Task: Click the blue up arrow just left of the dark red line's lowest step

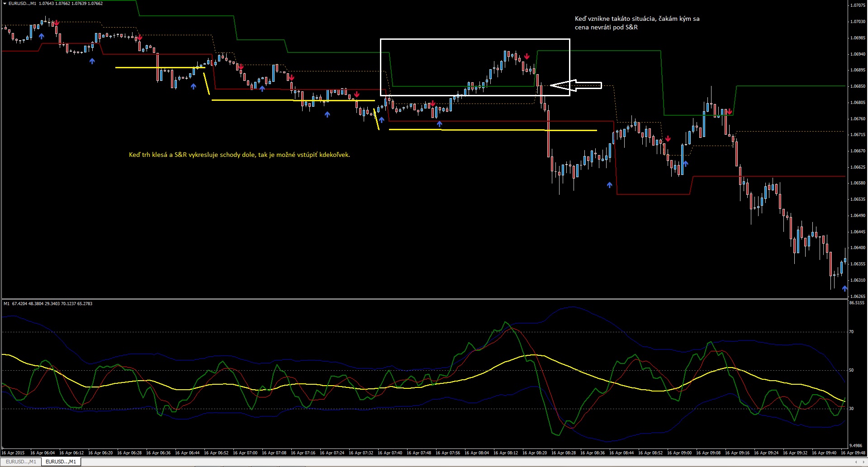Action: click(610, 185)
